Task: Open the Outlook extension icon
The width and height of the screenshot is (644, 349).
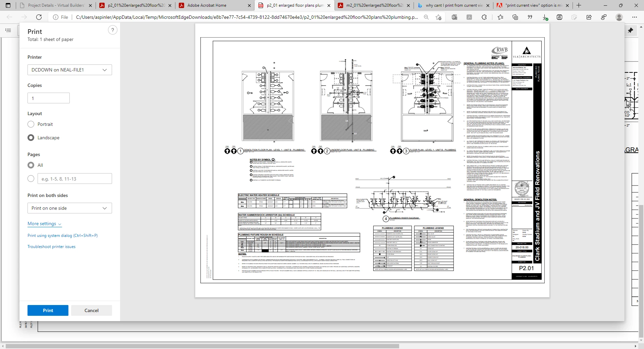Action: 454,17
